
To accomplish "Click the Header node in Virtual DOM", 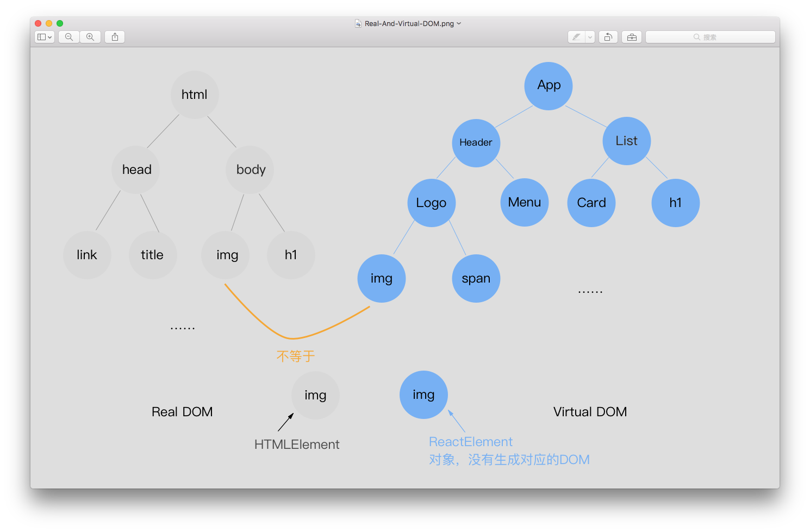I will 476,142.
